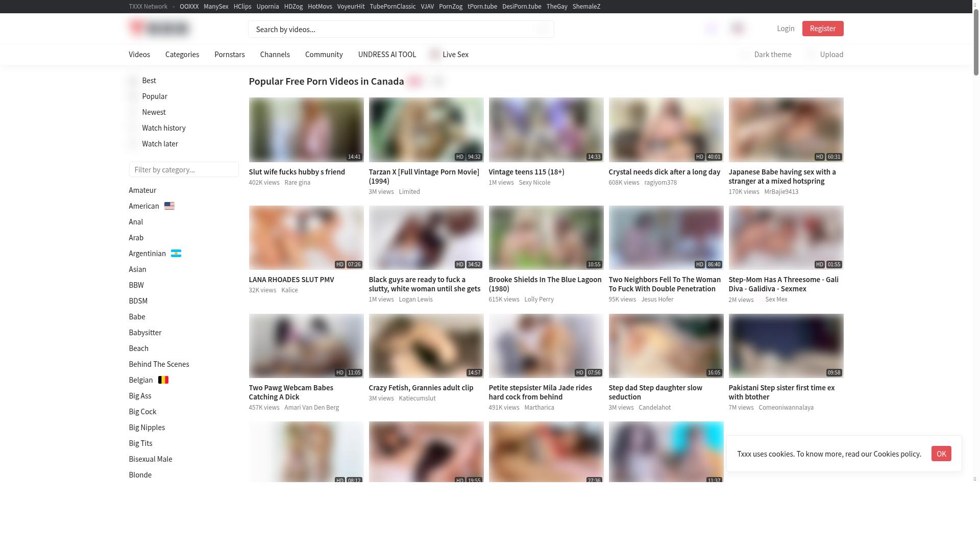Click the Txxx site logo

pos(159,28)
